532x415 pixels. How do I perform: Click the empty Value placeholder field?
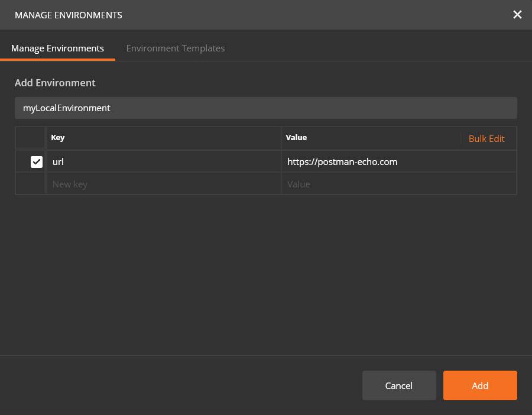click(399, 184)
